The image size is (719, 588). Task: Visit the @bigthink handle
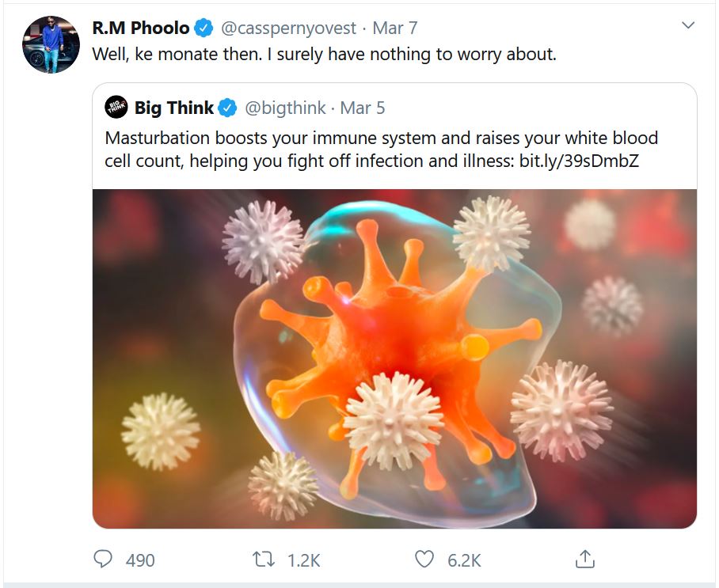point(285,108)
